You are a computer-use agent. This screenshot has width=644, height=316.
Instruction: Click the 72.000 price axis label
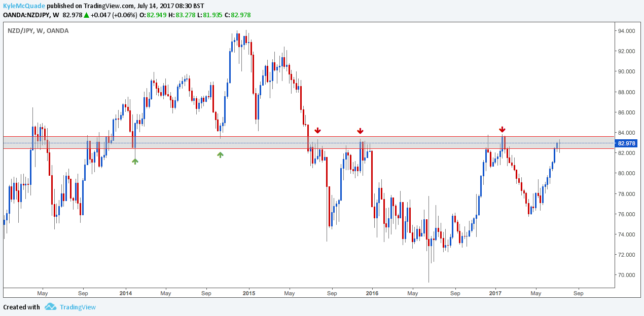tap(627, 255)
